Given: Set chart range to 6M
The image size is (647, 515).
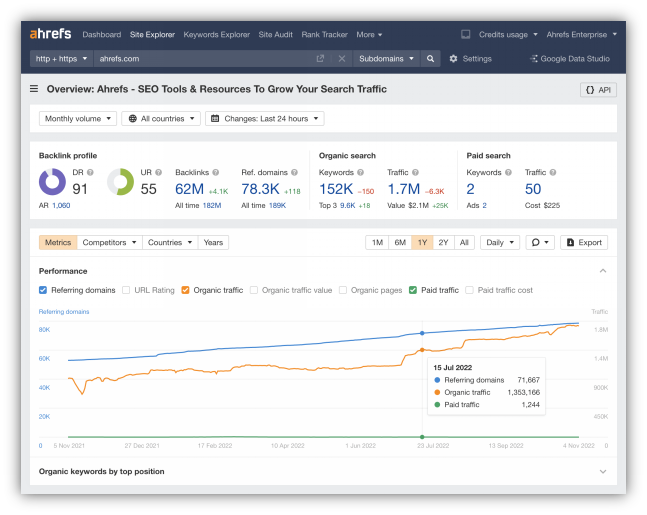Looking at the screenshot, I should (x=400, y=242).
